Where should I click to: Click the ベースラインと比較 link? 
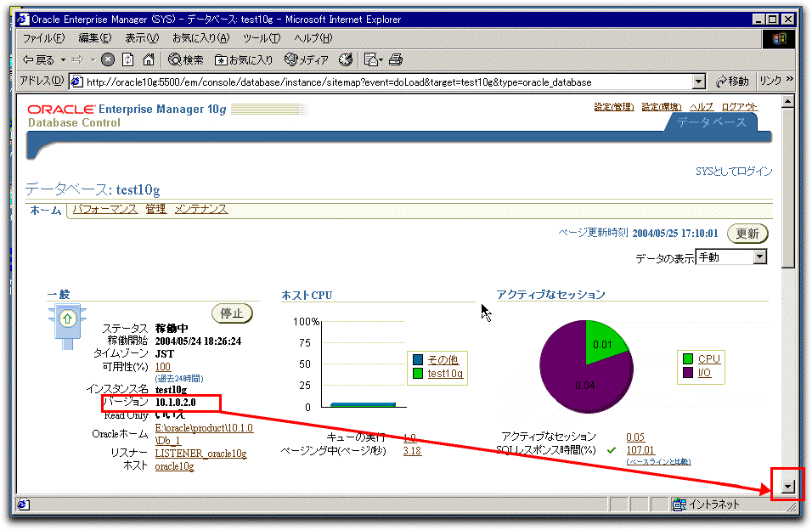click(658, 461)
